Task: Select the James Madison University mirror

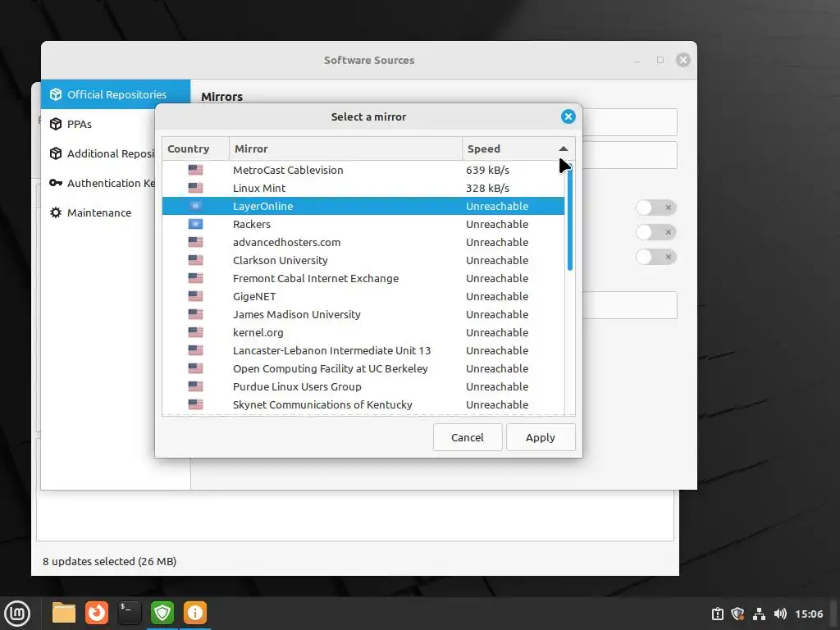Action: point(363,314)
